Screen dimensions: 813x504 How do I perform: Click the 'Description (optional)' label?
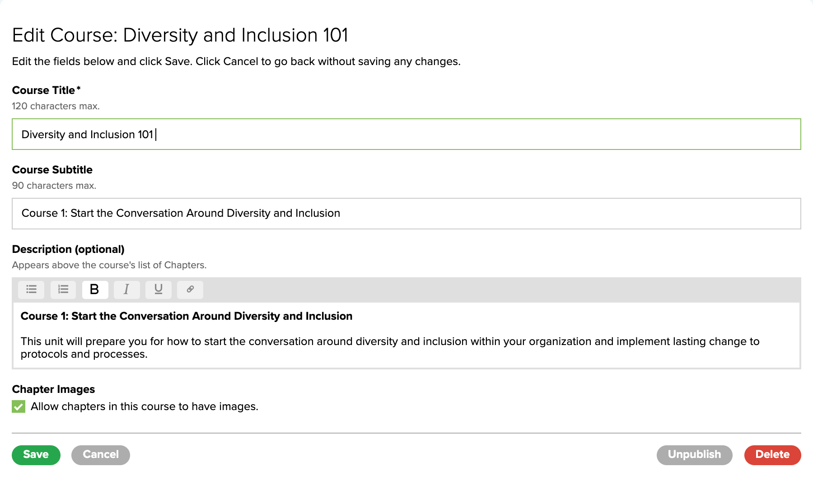68,249
